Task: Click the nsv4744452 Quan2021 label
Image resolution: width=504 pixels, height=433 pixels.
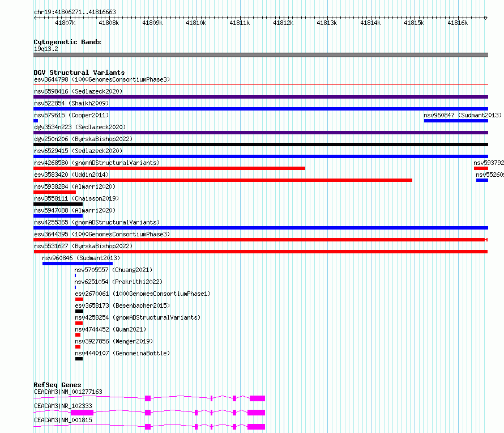Action: pyautogui.click(x=110, y=329)
